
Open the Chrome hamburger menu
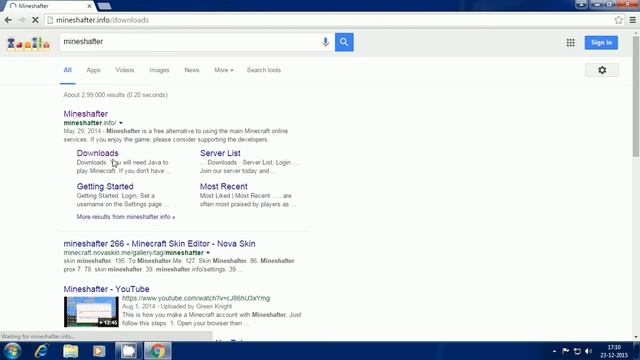[633, 20]
